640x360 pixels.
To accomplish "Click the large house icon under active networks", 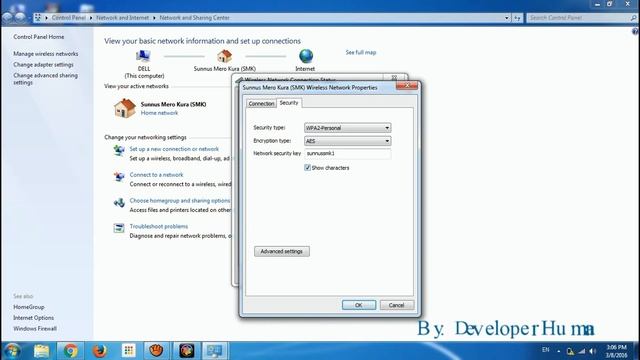I will [x=125, y=108].
